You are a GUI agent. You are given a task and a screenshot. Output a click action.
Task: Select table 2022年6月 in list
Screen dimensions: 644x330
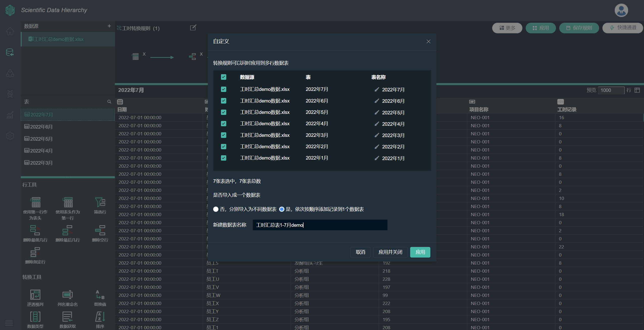tap(68, 126)
